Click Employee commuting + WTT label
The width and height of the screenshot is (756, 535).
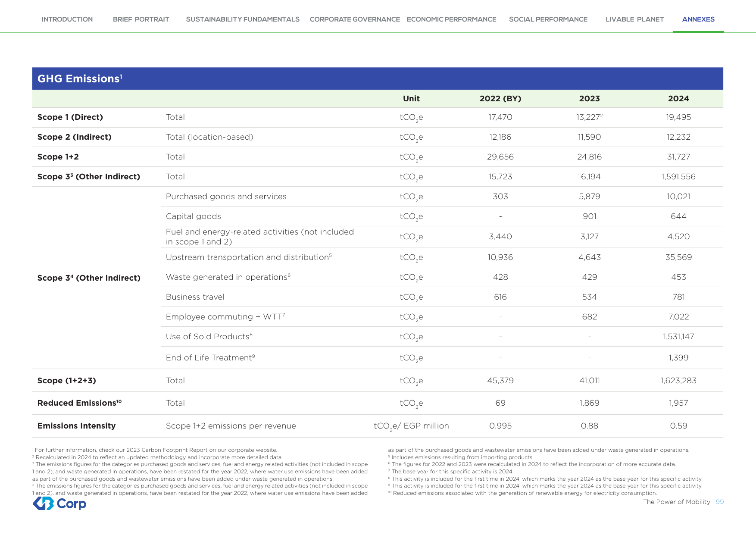coord(225,317)
